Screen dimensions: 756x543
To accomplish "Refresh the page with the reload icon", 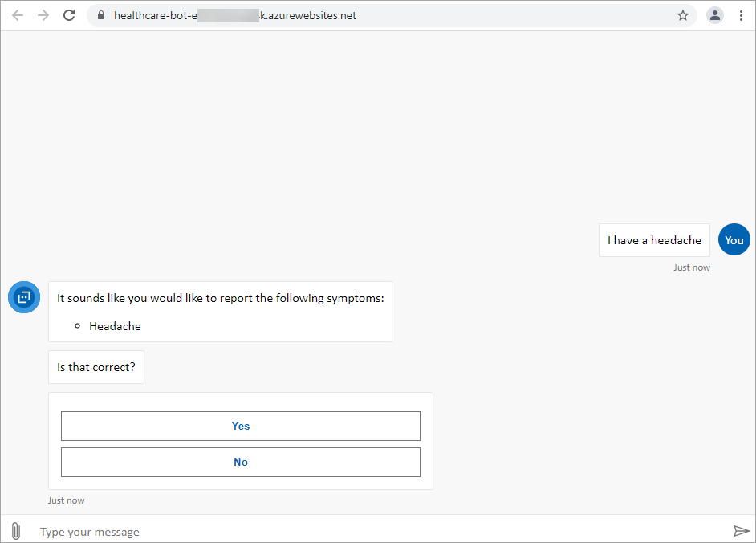I will click(69, 14).
